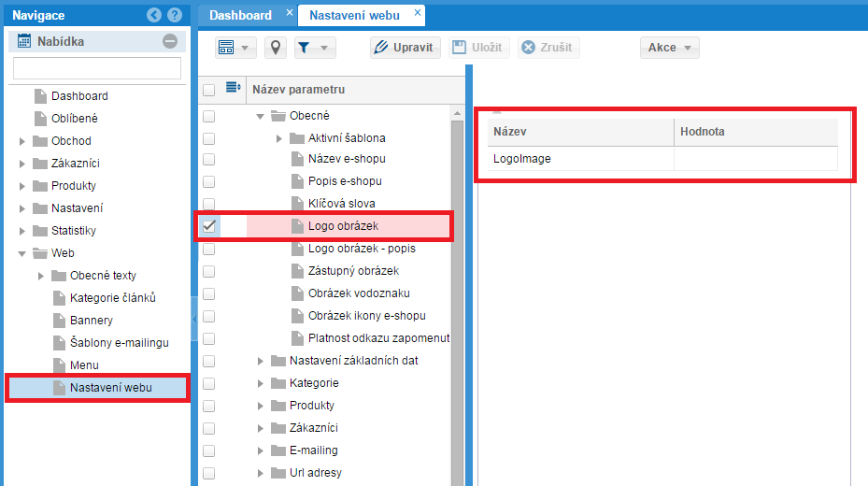Viewport: 868px width, 486px height.
Task: Uncheck the Logo obrázek row checkbox
Action: [x=208, y=226]
